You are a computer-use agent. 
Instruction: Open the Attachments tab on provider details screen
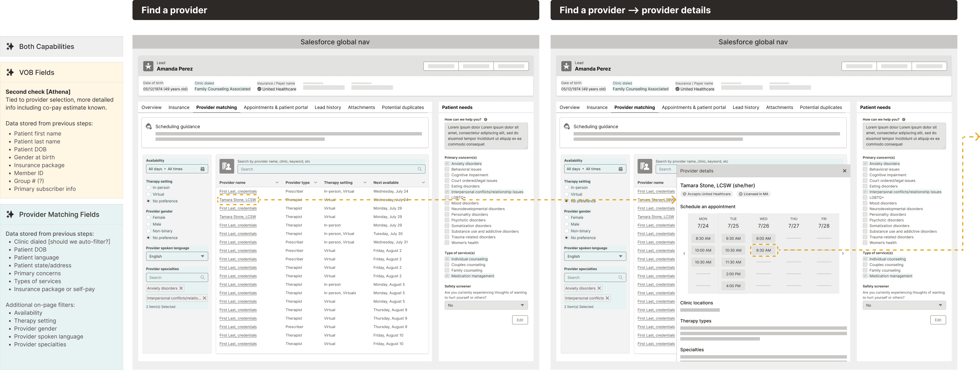point(779,108)
